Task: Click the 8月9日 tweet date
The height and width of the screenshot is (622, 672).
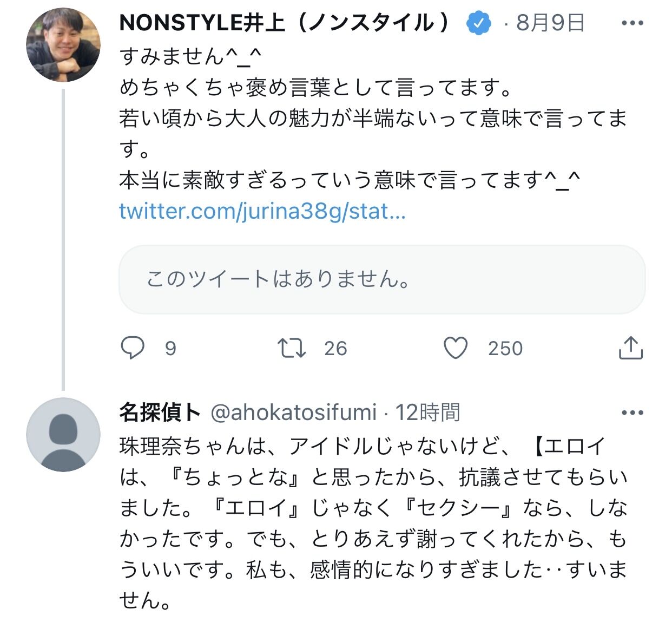Action: coord(550,23)
